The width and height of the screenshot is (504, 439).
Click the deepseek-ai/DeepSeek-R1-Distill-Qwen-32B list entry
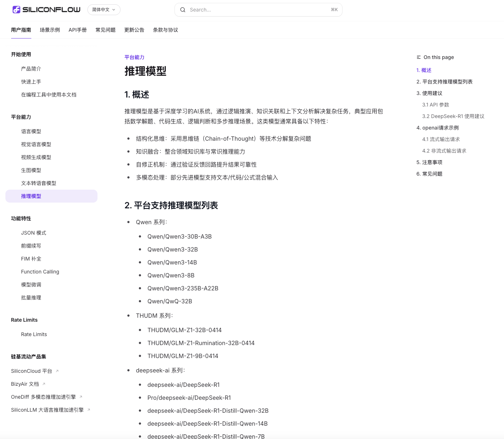(x=208, y=411)
